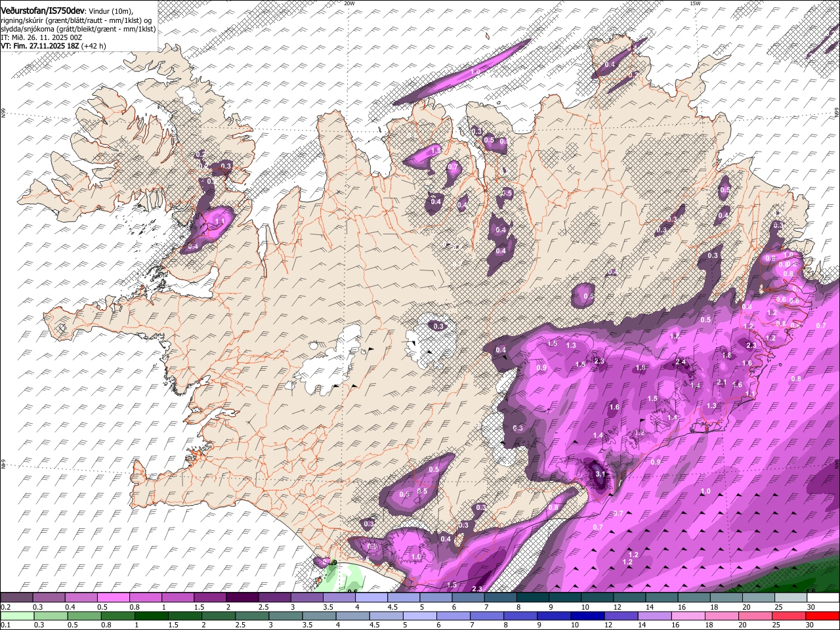Pick upper-row swatch between 0.3 and 0.4
The width and height of the screenshot is (840, 630).
click(x=49, y=597)
